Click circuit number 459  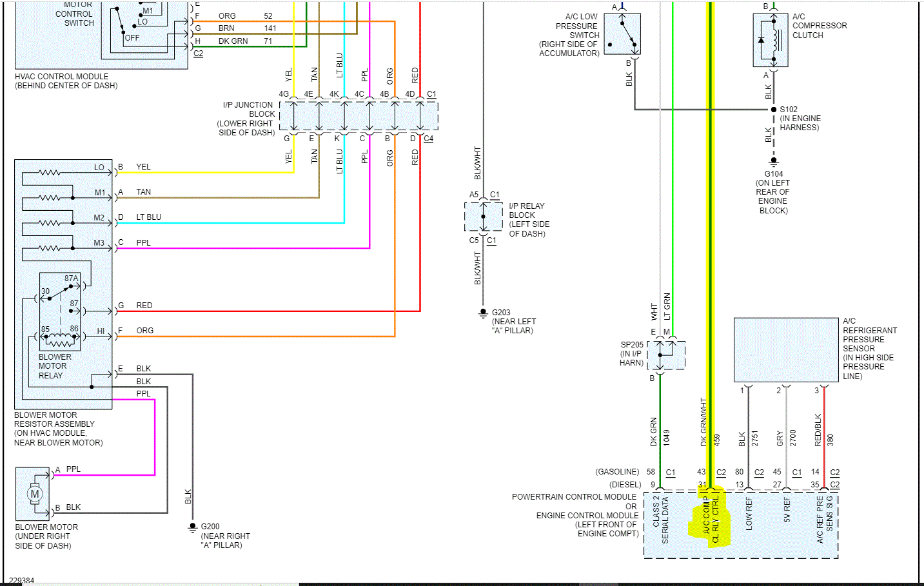coord(716,440)
